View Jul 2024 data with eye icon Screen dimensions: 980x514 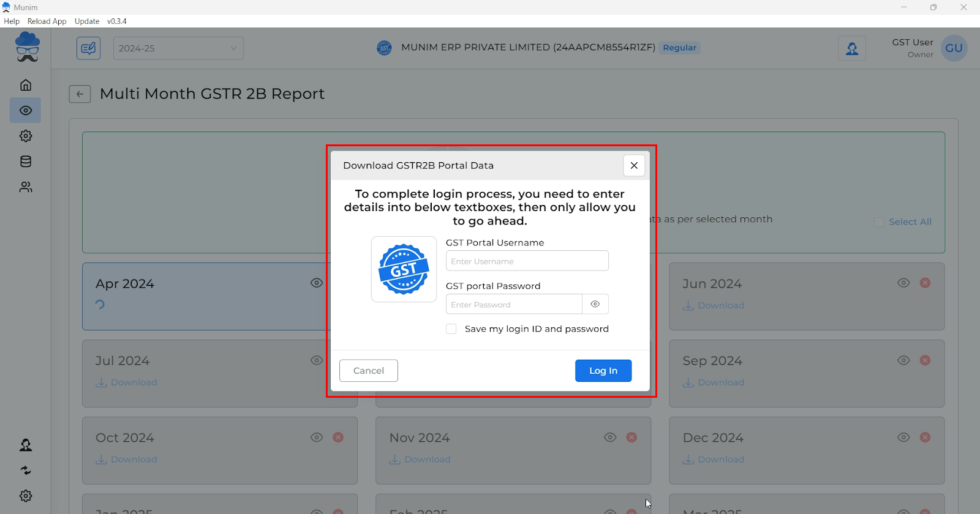(x=317, y=360)
